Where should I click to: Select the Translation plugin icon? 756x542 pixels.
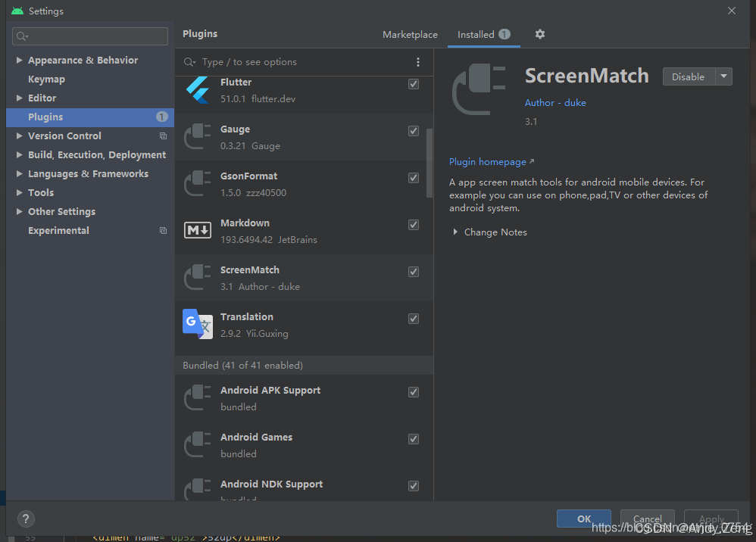(197, 324)
